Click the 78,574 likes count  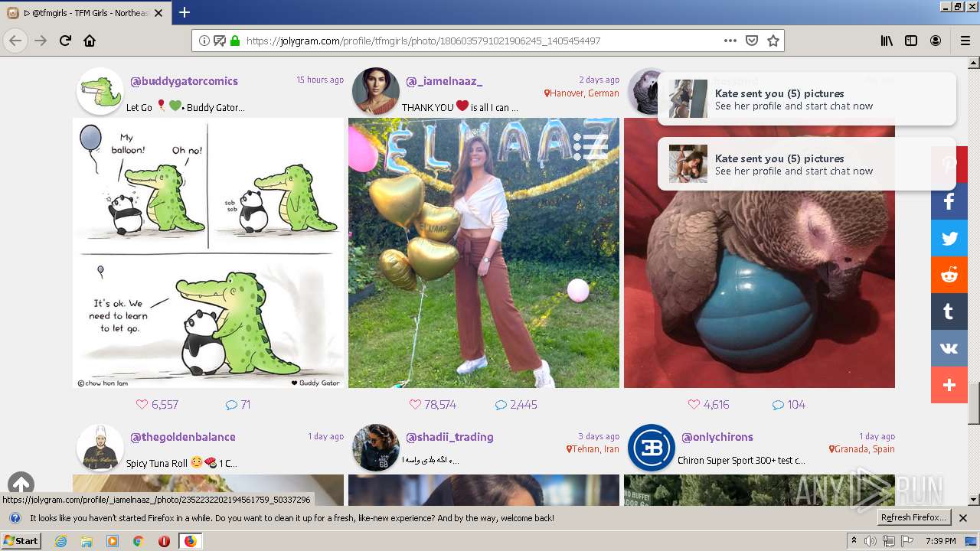click(x=440, y=404)
